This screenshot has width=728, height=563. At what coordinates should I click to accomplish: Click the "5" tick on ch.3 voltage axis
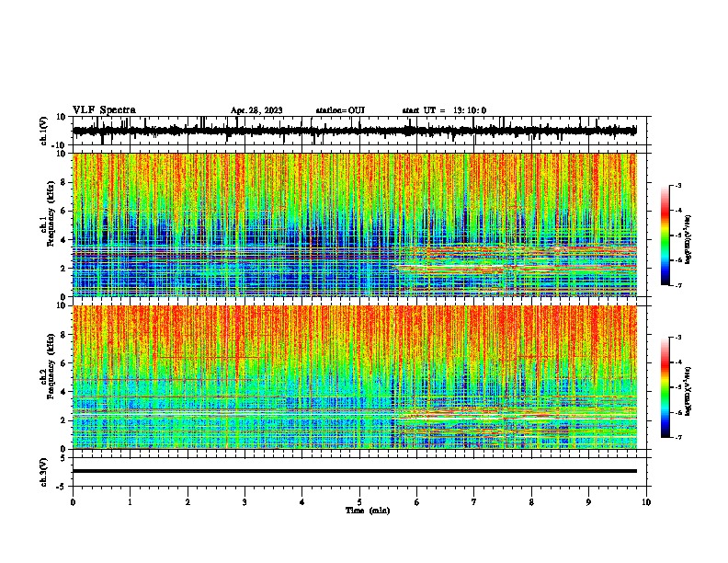[63, 457]
